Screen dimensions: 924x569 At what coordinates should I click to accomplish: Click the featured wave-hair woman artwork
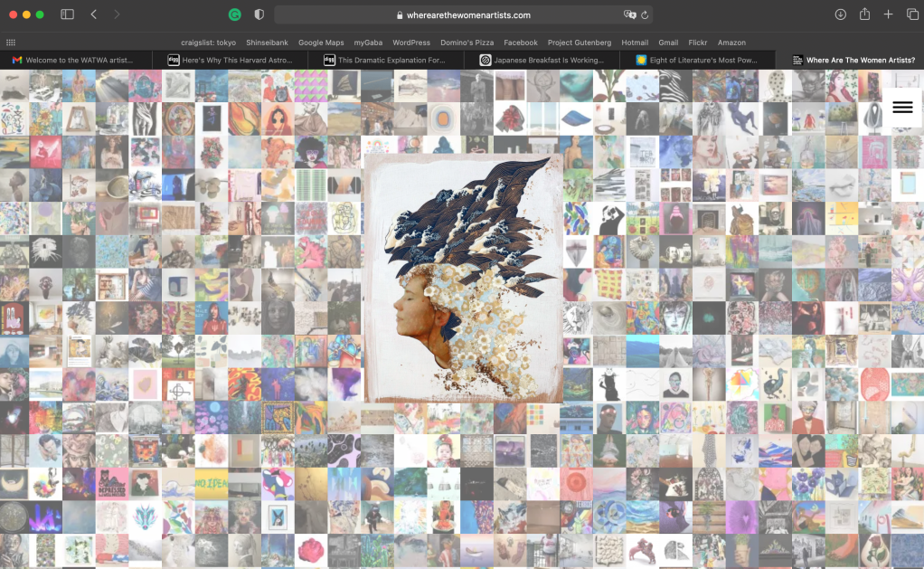pos(462,280)
